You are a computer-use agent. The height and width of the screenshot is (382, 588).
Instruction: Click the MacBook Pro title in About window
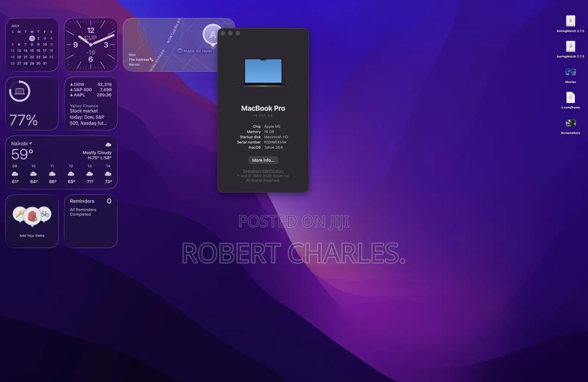[x=263, y=108]
